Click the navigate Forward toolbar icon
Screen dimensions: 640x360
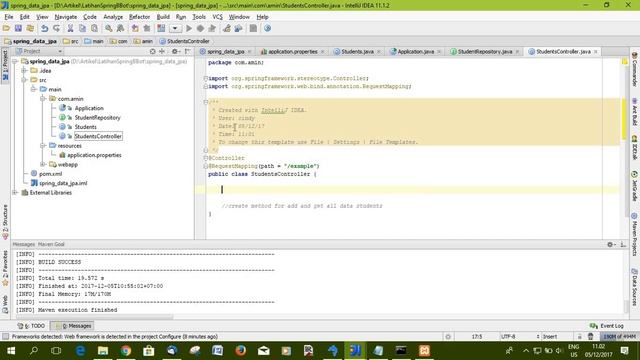[x=147, y=28]
